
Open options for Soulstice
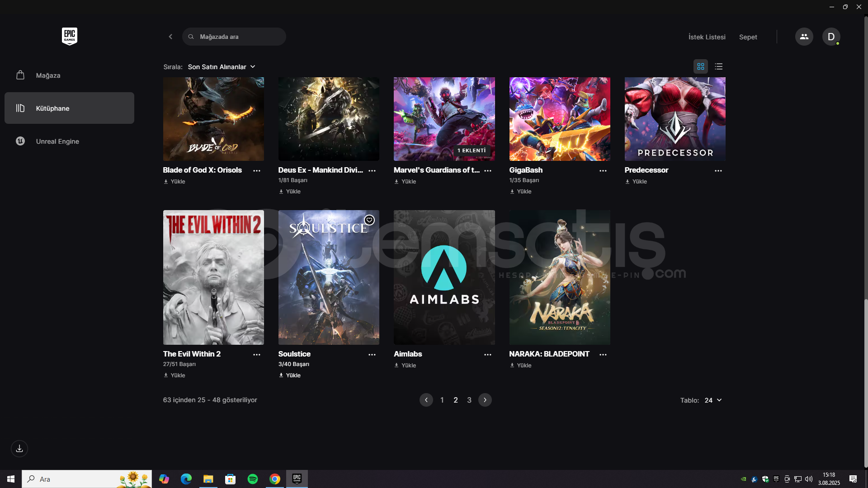[372, 355]
